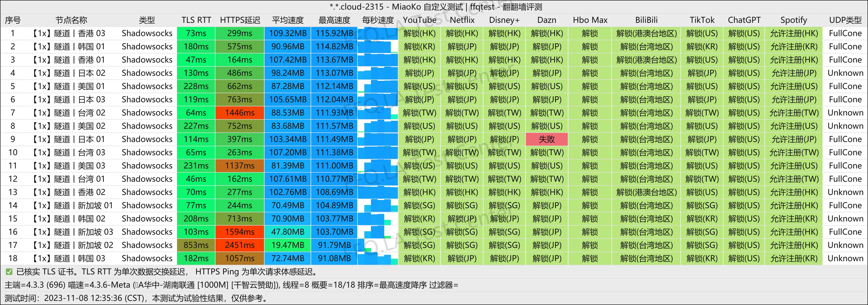Click the per-second speed graph of row 1
868x305 pixels.
(377, 33)
